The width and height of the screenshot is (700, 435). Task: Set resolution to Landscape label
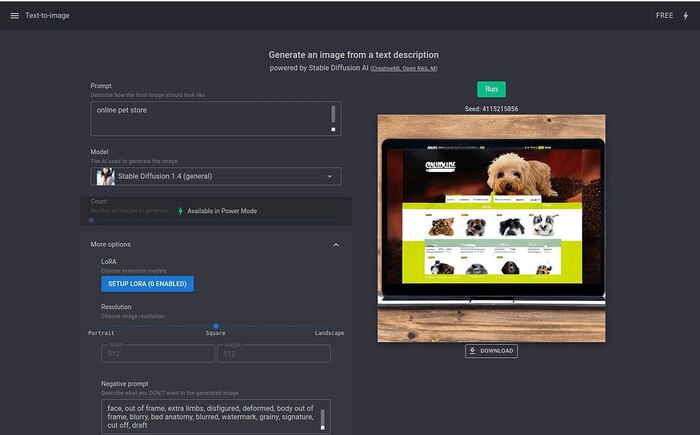329,333
